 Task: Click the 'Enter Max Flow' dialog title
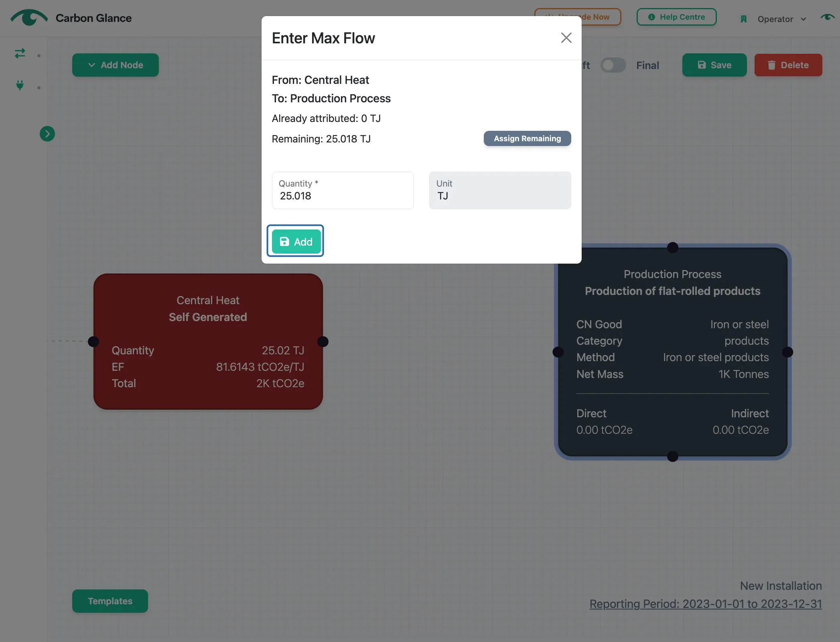[323, 38]
